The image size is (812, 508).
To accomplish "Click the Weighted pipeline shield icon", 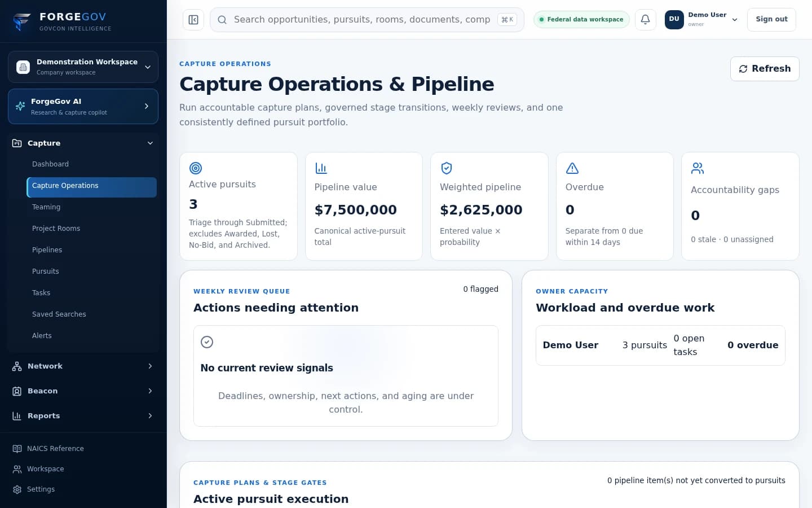I will 447,168.
